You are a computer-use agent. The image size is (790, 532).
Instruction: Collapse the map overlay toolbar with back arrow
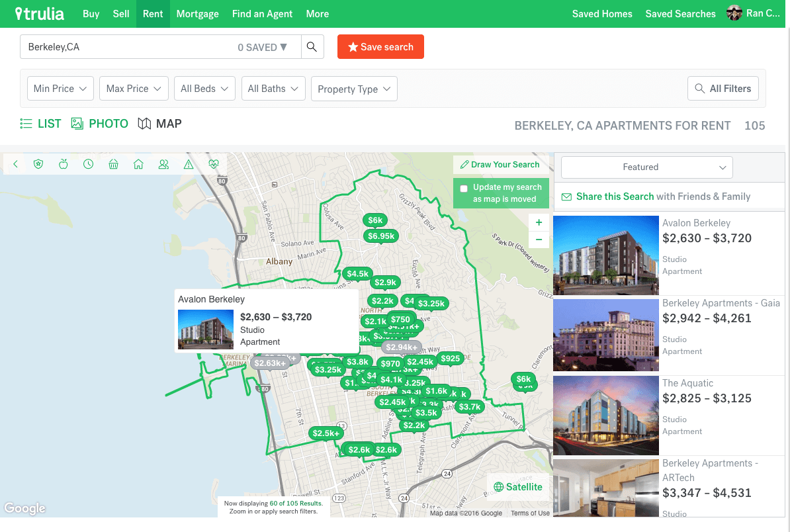16,164
